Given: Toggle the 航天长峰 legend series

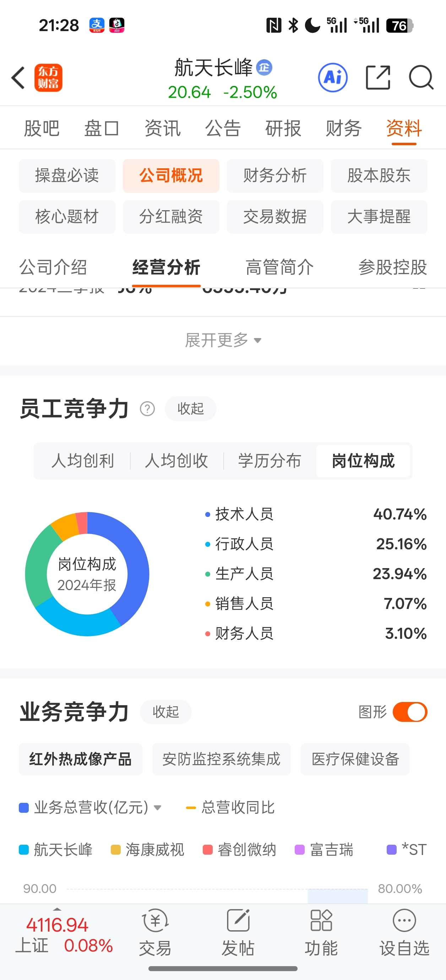Looking at the screenshot, I should tap(55, 849).
